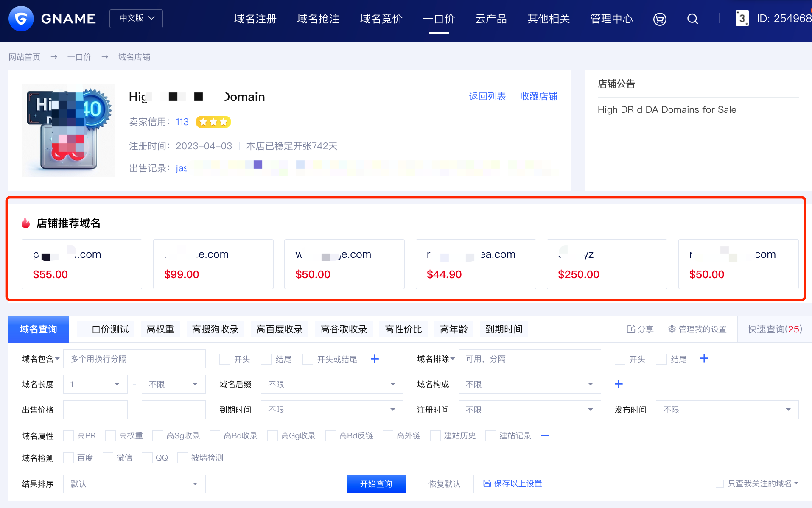The height and width of the screenshot is (508, 812).
Task: Open recommended domain priced $99.00
Action: (213, 264)
